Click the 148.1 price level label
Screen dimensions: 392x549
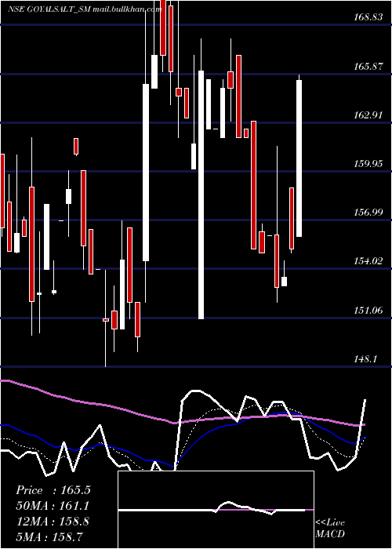tap(365, 359)
